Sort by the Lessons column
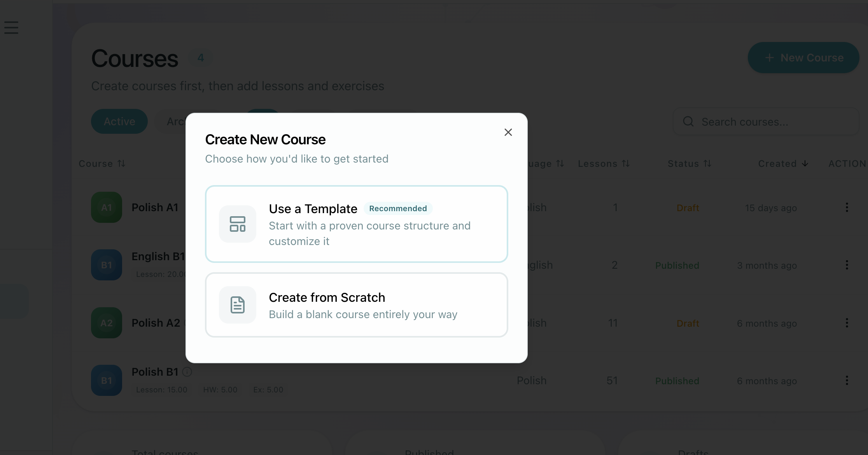 pos(604,164)
